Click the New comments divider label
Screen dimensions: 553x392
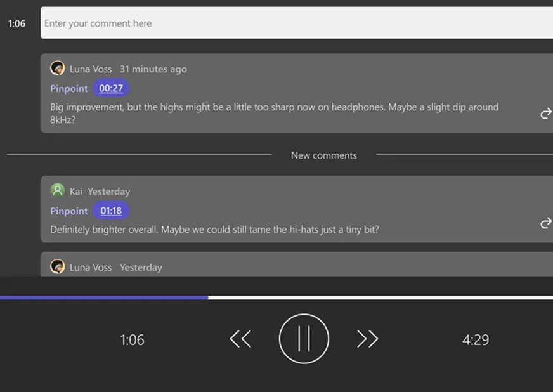click(x=323, y=155)
